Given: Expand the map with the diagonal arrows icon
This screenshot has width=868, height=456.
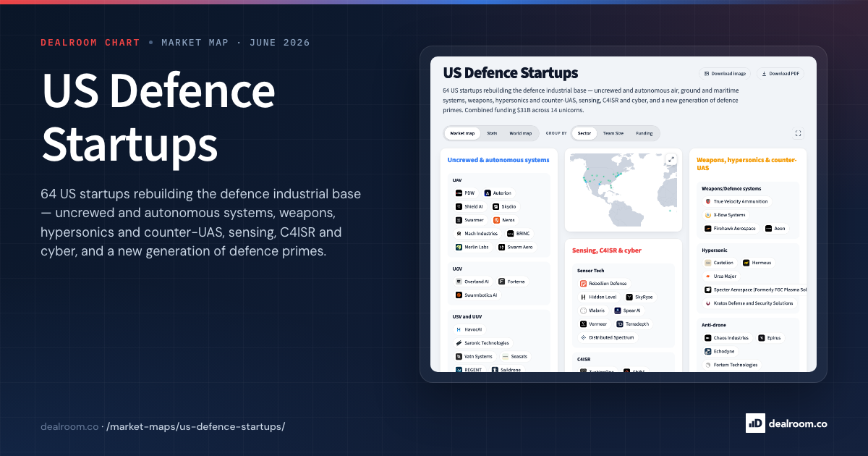Looking at the screenshot, I should [x=671, y=160].
